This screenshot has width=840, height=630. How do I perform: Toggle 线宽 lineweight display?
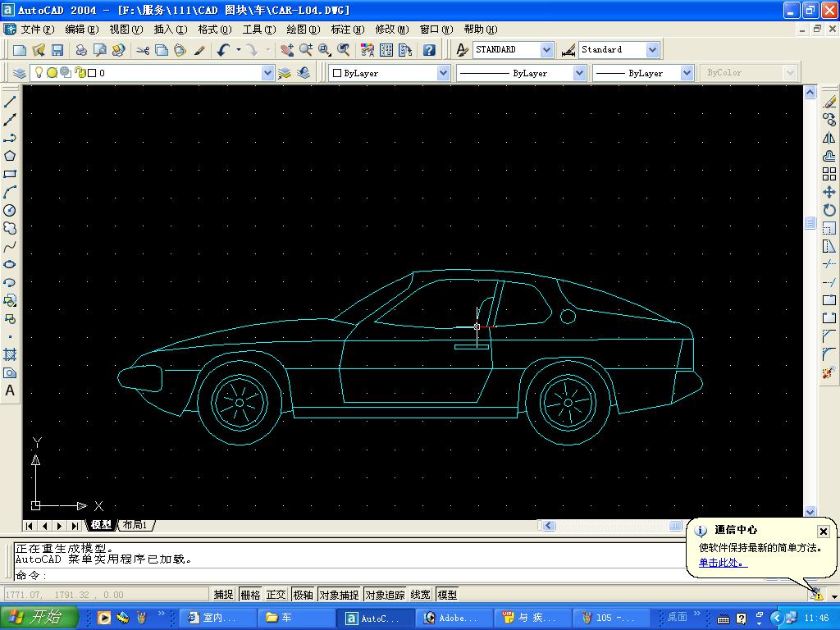(420, 595)
